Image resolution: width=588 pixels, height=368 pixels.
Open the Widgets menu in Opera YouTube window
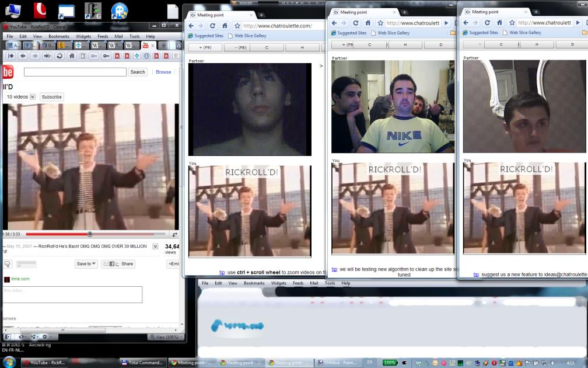(83, 36)
